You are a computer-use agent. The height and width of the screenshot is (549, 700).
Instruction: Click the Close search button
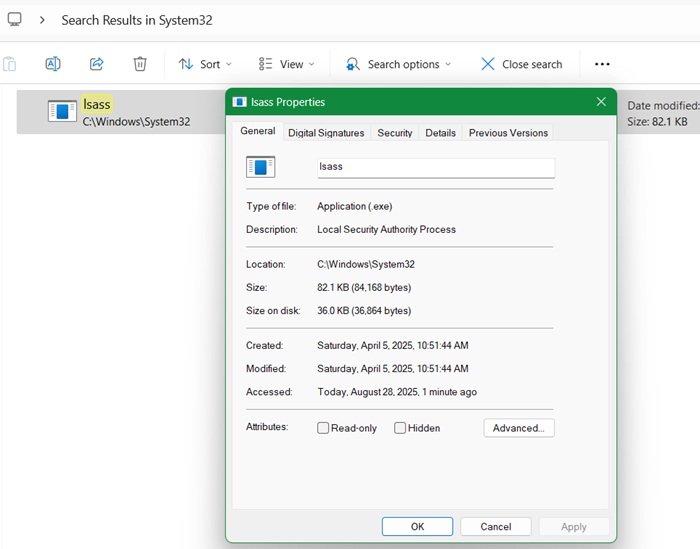click(x=521, y=64)
